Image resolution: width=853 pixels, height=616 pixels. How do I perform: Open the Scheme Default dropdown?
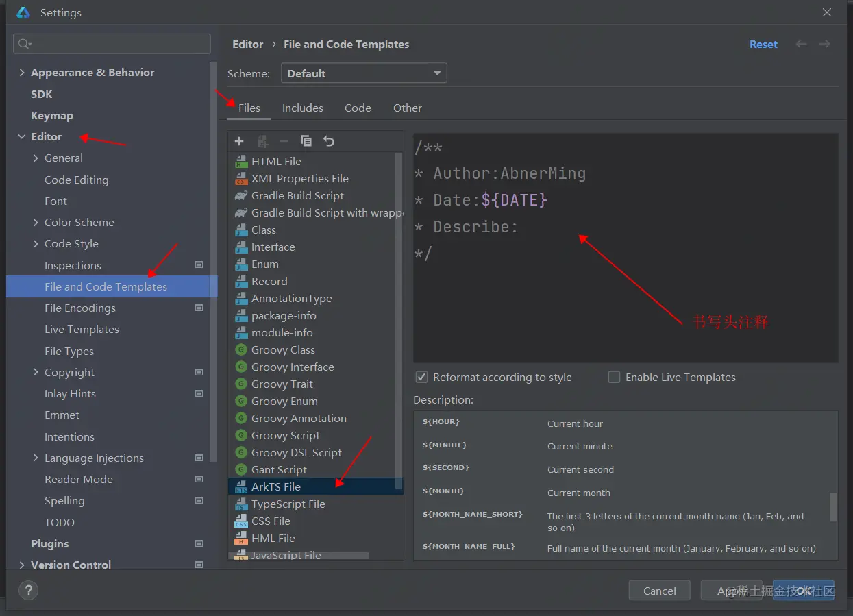[x=364, y=73]
